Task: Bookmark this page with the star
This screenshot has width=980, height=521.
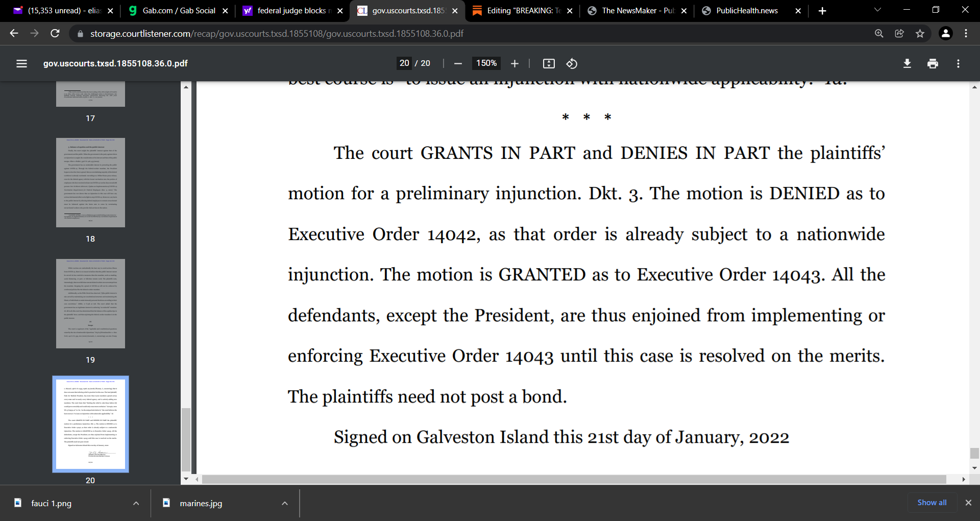Action: (920, 33)
